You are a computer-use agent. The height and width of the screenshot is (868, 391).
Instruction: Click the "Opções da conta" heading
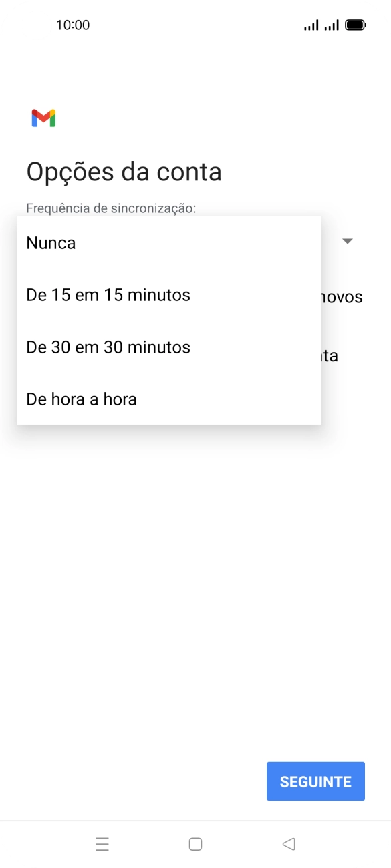pyautogui.click(x=124, y=172)
